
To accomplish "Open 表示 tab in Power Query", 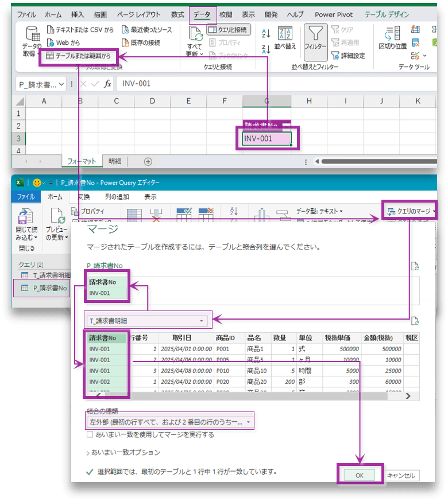I will [150, 197].
